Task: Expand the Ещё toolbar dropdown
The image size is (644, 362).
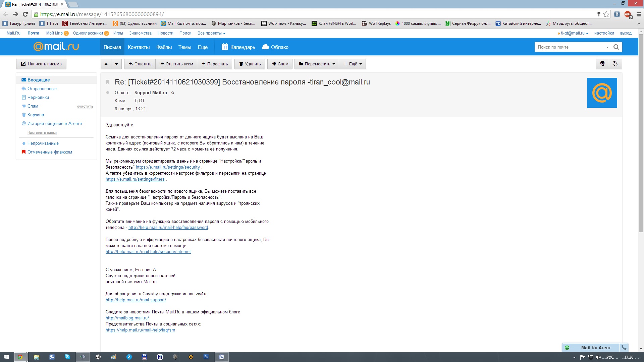Action: (x=353, y=64)
